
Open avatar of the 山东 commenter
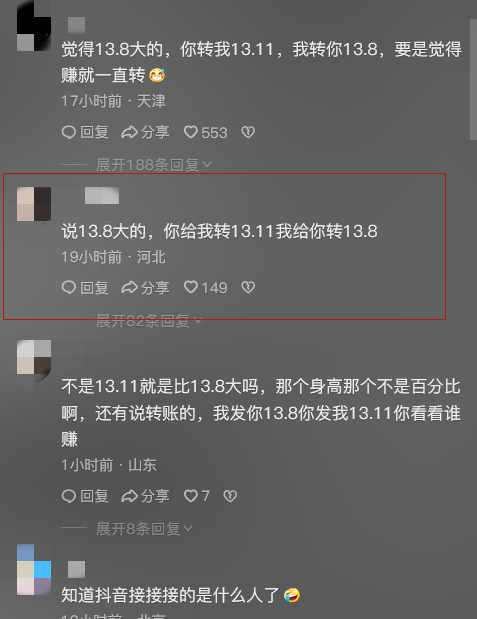[x=34, y=357]
